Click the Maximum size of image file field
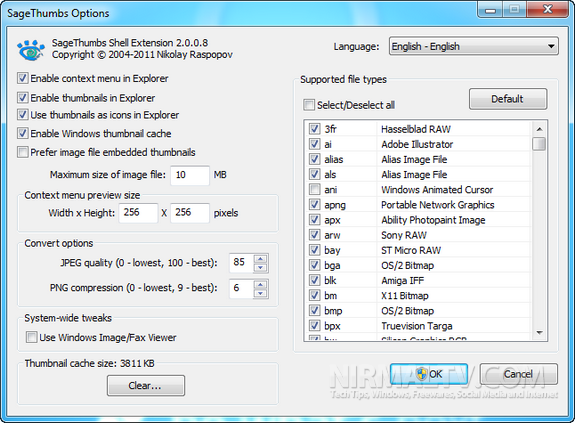 [190, 175]
